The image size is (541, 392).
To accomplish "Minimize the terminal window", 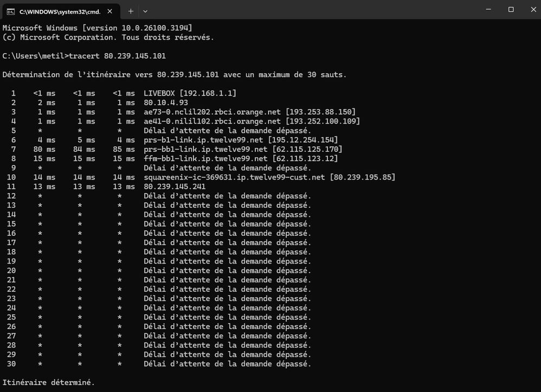I will [x=487, y=9].
